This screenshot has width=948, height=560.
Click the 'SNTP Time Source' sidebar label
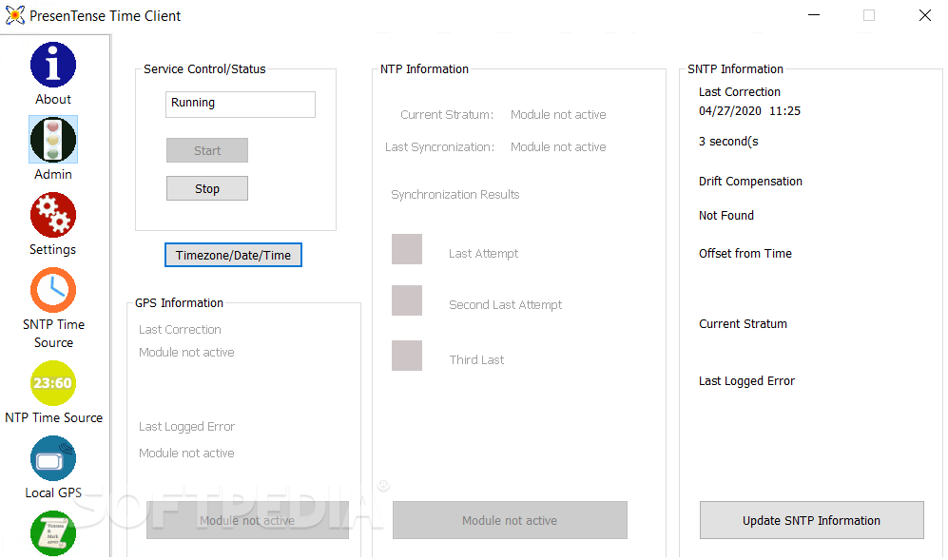tap(53, 333)
